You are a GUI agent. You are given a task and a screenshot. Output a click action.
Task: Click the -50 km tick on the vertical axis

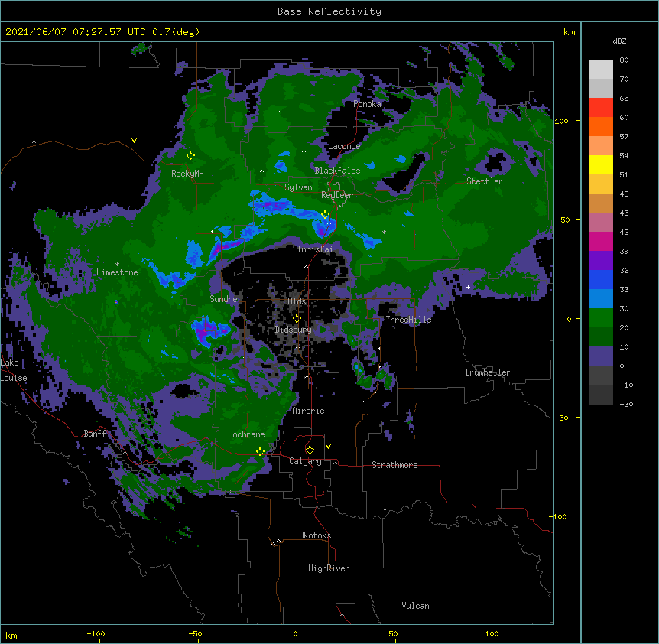click(x=561, y=418)
